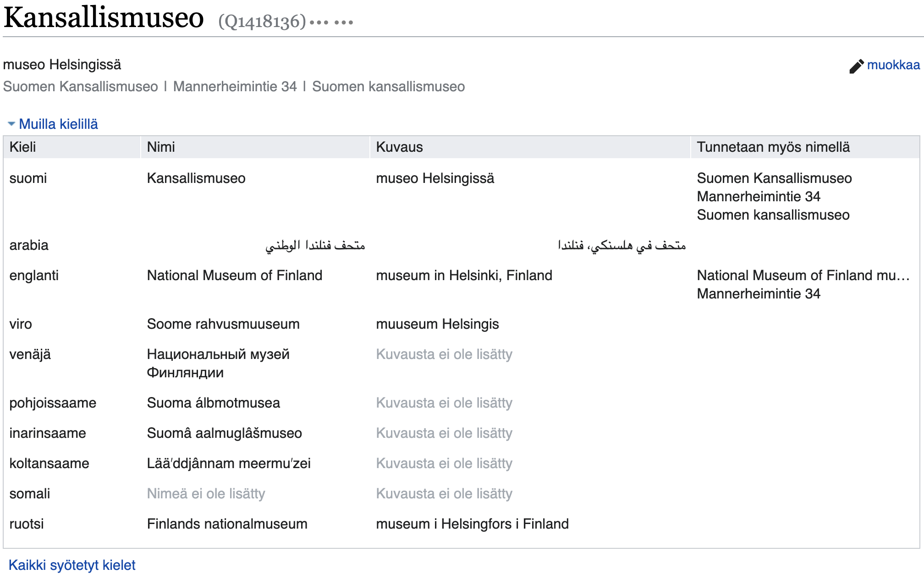Click museum i Helsingfors i Finland description
The image size is (924, 574).
tap(473, 524)
